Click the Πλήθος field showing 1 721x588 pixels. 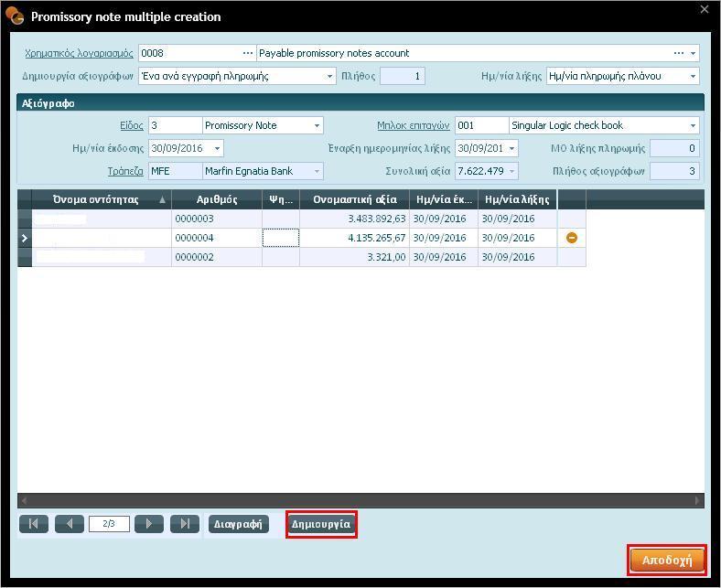(x=403, y=76)
